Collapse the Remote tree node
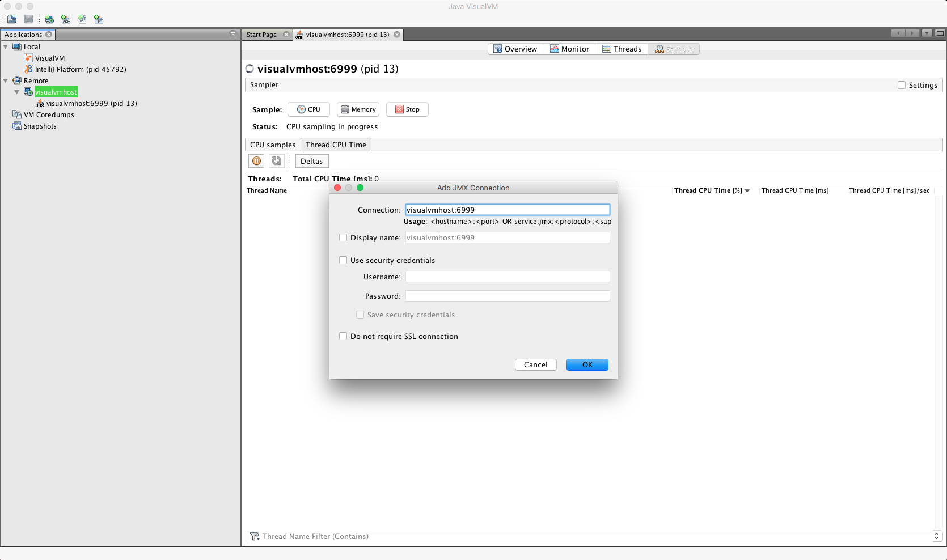The height and width of the screenshot is (560, 947). pos(6,80)
